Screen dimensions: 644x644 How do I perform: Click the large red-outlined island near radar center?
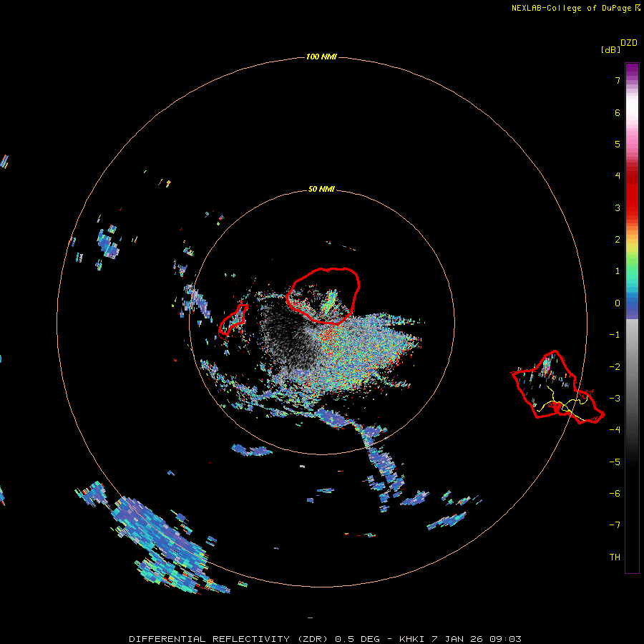tap(323, 296)
